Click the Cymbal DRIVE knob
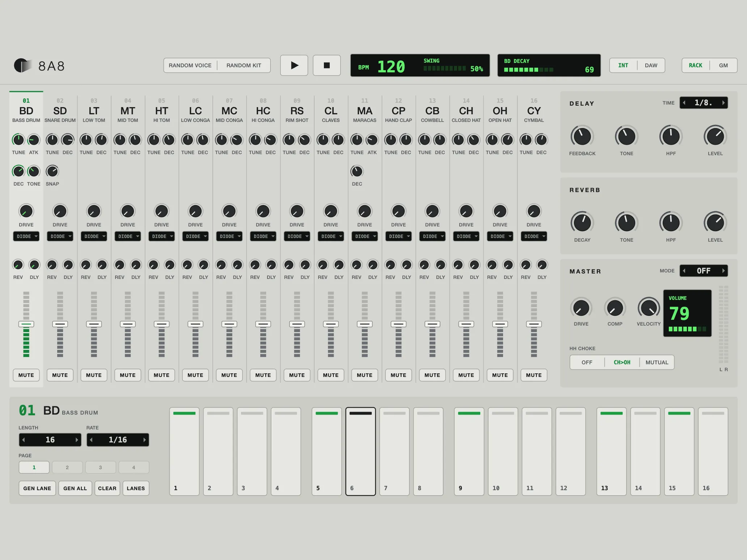The width and height of the screenshot is (747, 560). click(x=534, y=211)
